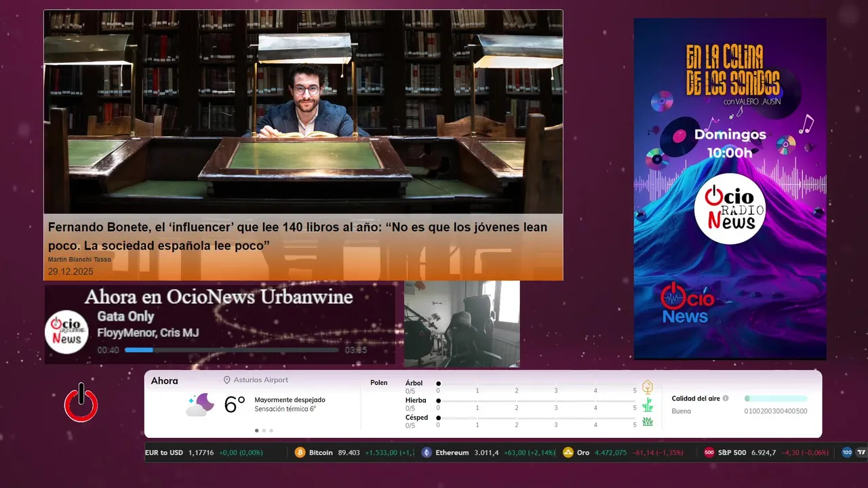Click the red power logo icon
This screenshot has width=868, height=488.
pos(81,403)
